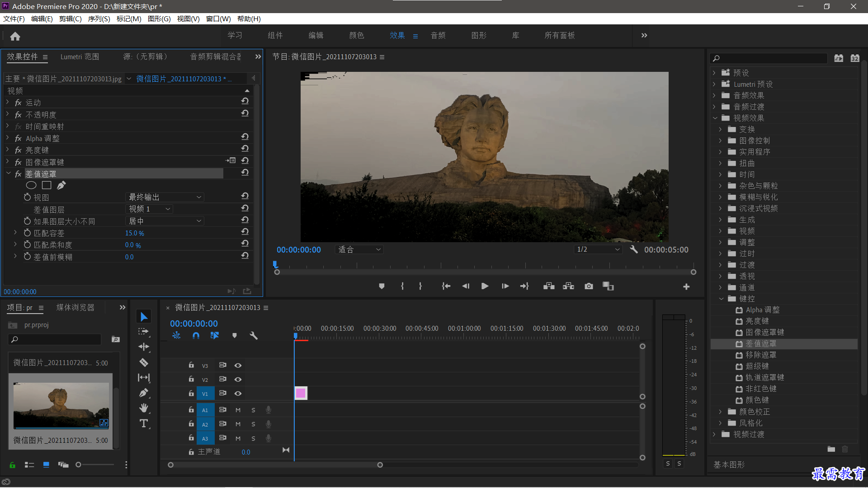This screenshot has height=488, width=868.
Task: Switch to 媒体浏览器 tab
Action: coord(75,307)
